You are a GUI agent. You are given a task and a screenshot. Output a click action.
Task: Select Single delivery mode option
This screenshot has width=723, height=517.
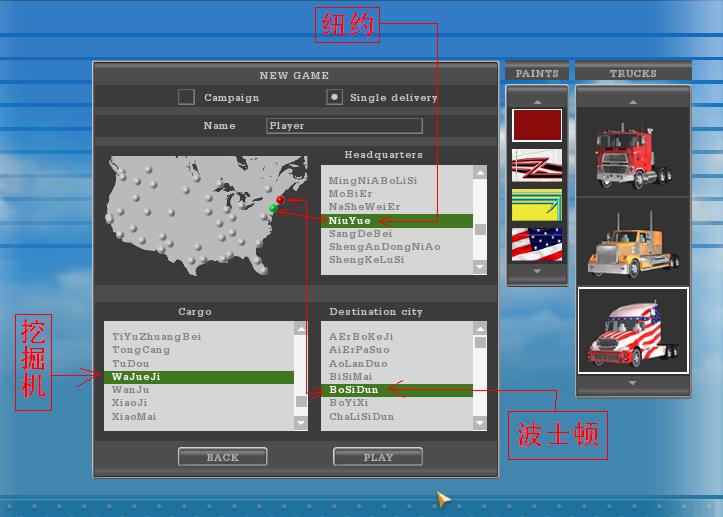(335, 97)
